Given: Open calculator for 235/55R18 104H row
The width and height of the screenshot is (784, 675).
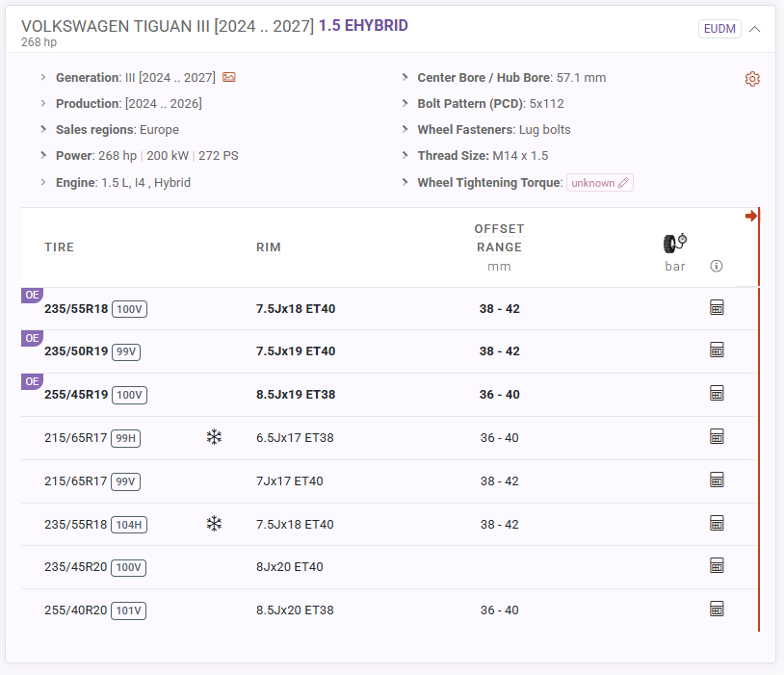Looking at the screenshot, I should point(717,524).
